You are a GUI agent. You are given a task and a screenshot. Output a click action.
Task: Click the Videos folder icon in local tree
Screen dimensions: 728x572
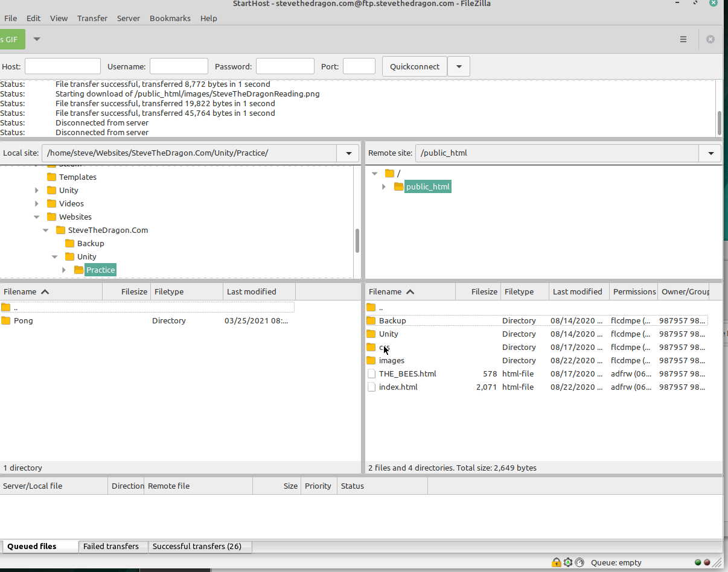pyautogui.click(x=51, y=203)
